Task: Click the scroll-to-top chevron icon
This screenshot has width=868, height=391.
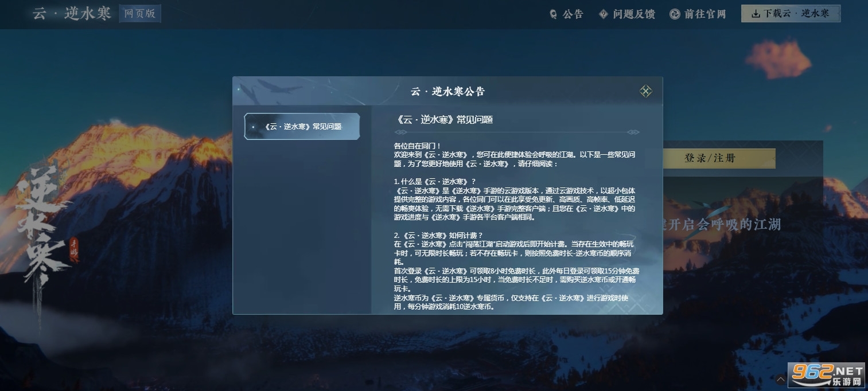Action: coord(780,379)
